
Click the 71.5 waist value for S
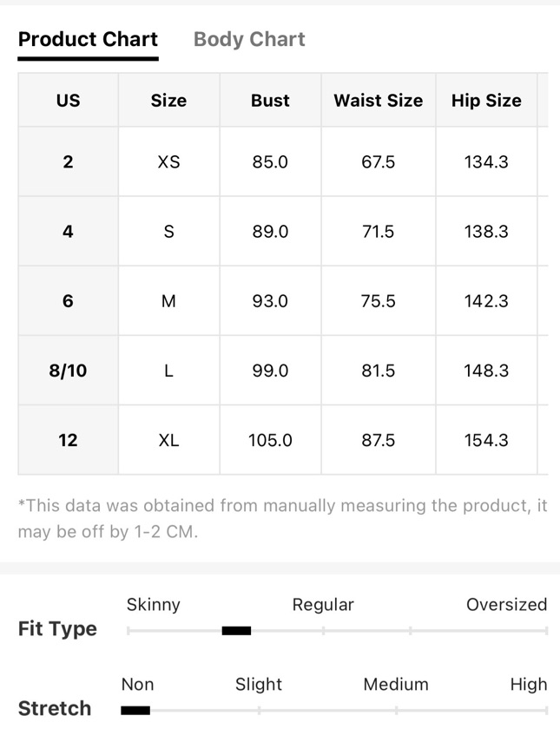coord(379,231)
